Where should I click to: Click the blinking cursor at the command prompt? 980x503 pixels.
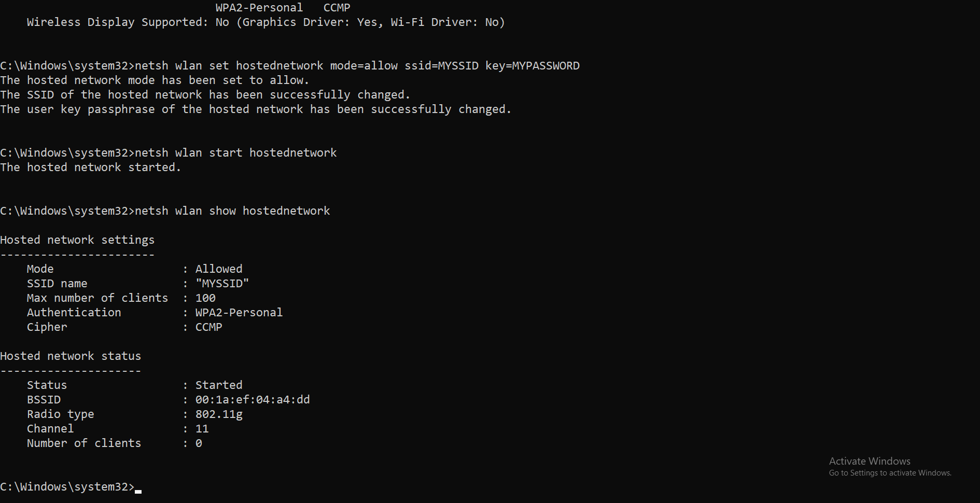coord(138,490)
